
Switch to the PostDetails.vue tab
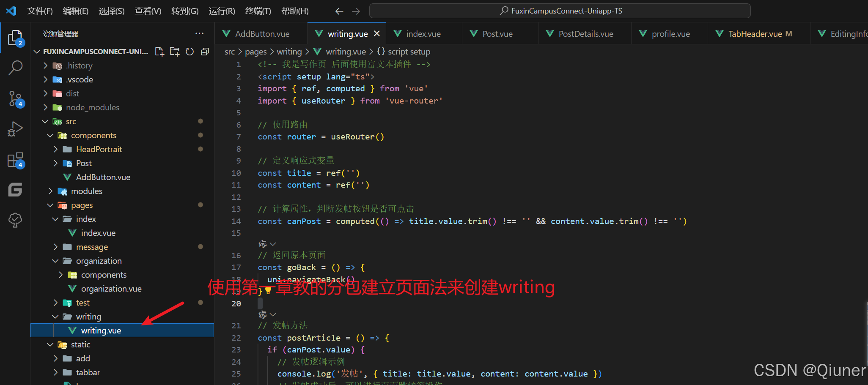585,34
